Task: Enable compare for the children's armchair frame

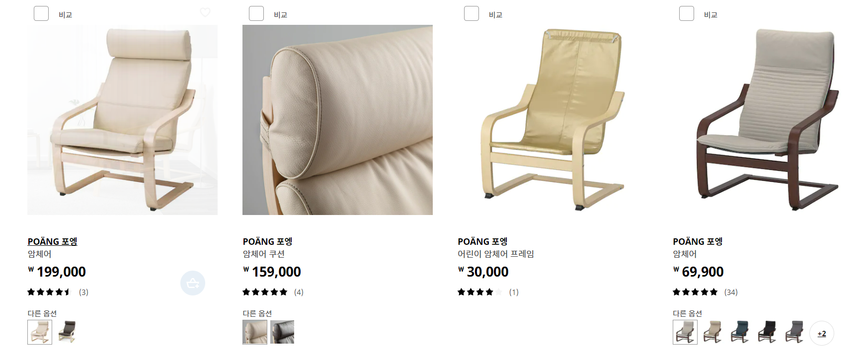Action: click(472, 13)
